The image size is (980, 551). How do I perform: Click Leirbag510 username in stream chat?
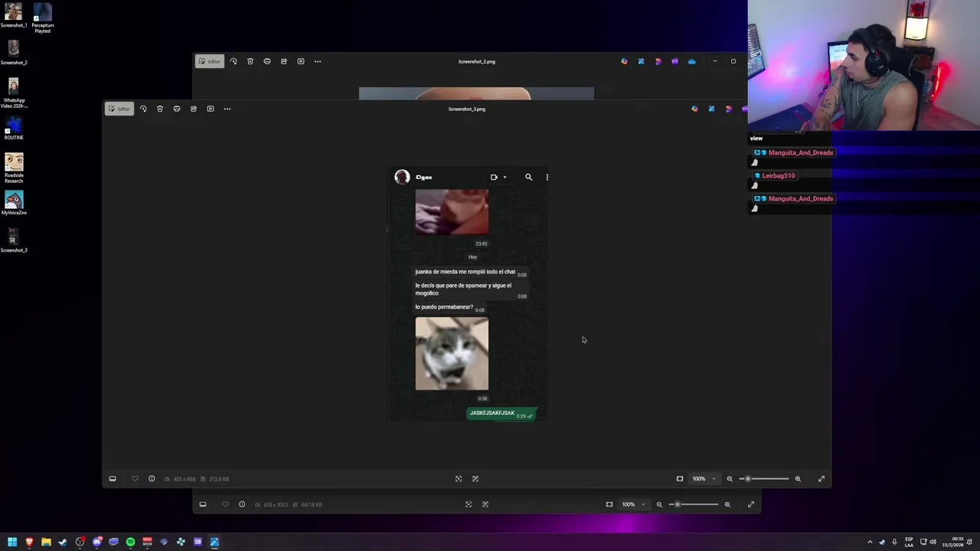[x=779, y=176]
